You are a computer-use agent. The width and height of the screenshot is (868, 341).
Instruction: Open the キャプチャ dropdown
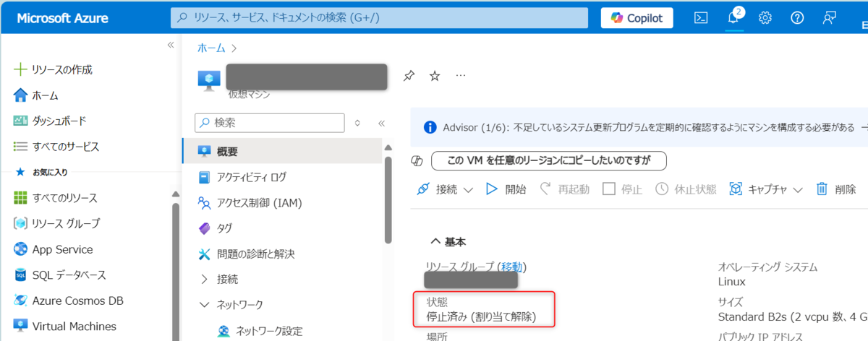click(x=767, y=189)
